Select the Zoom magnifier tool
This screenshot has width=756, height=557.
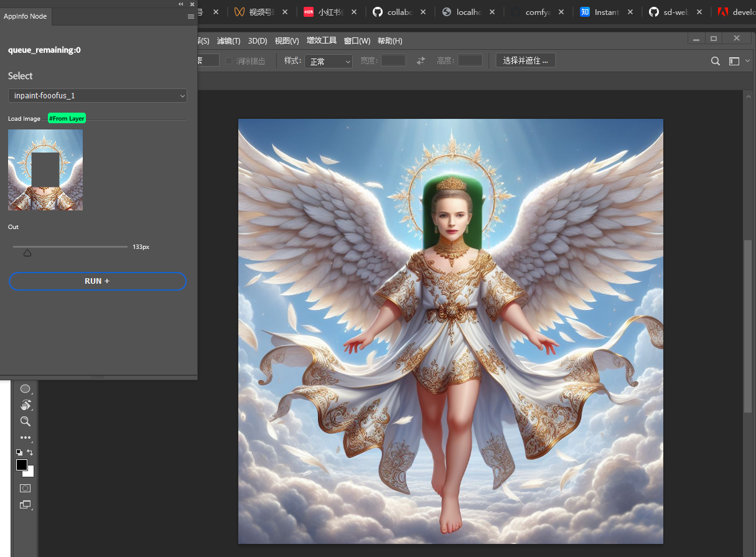(25, 421)
